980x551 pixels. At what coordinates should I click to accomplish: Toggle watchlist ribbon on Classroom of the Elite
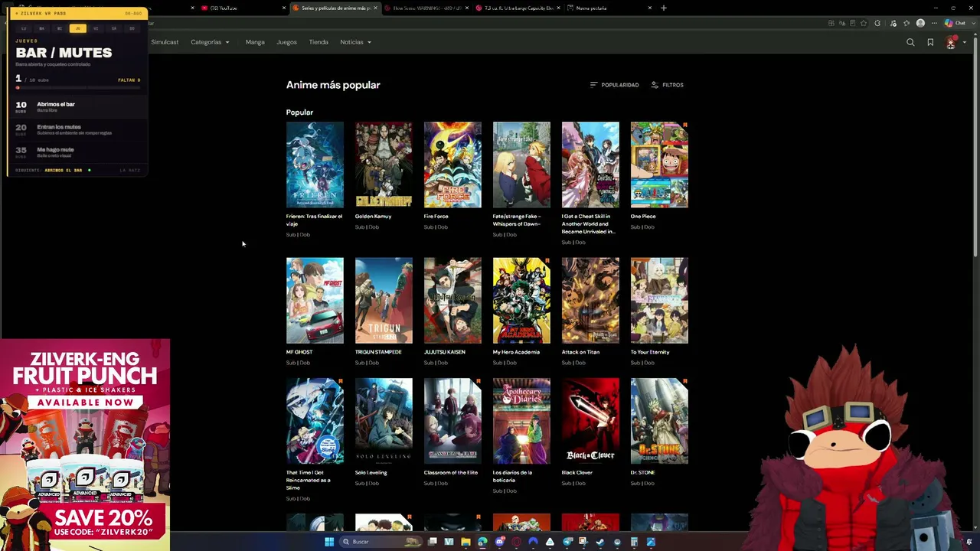tap(479, 381)
